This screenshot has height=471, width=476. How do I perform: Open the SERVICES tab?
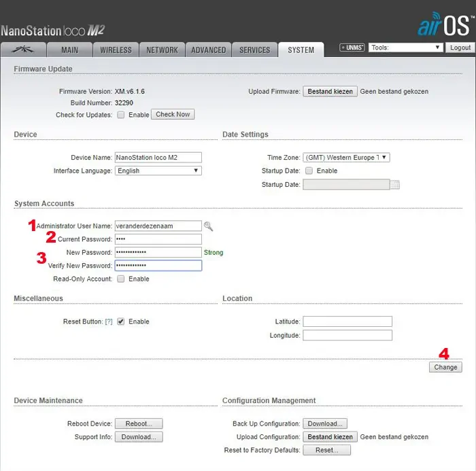pyautogui.click(x=255, y=50)
